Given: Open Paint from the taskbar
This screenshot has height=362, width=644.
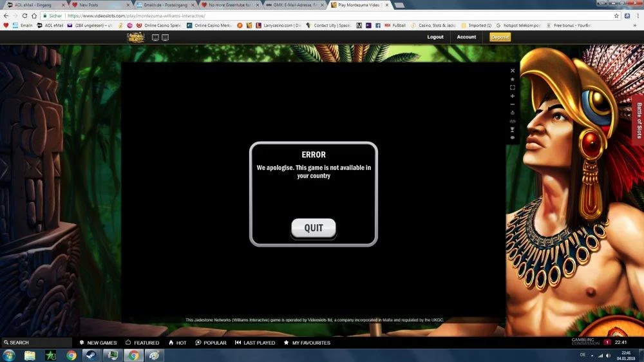Looking at the screenshot, I should (154, 356).
